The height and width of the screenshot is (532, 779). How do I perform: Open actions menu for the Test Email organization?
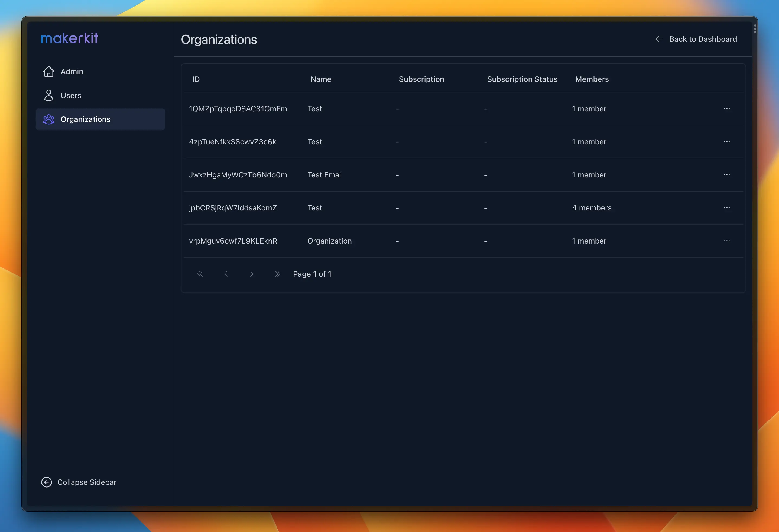[727, 175]
